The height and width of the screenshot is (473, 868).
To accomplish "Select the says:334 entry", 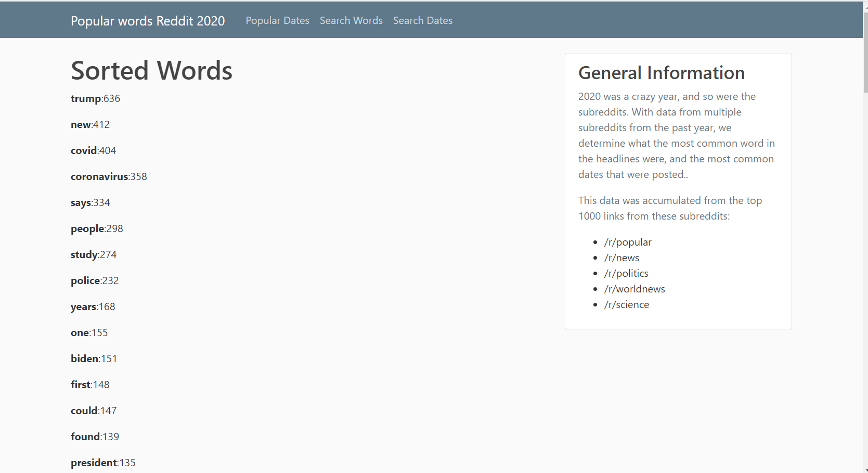I will pyautogui.click(x=90, y=202).
